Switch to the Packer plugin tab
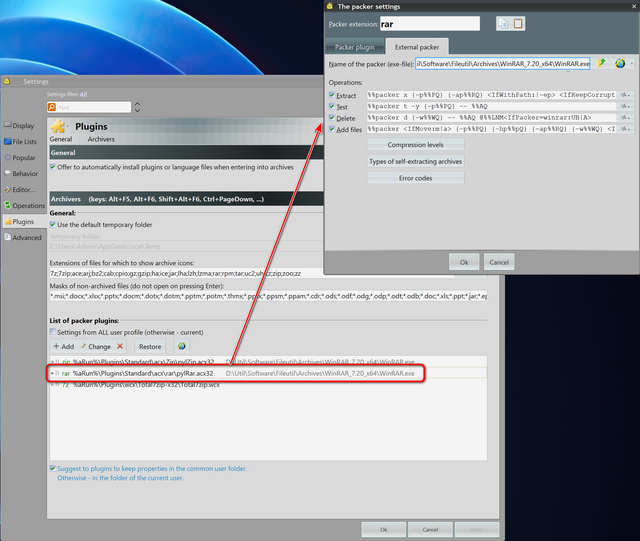 pyautogui.click(x=354, y=47)
